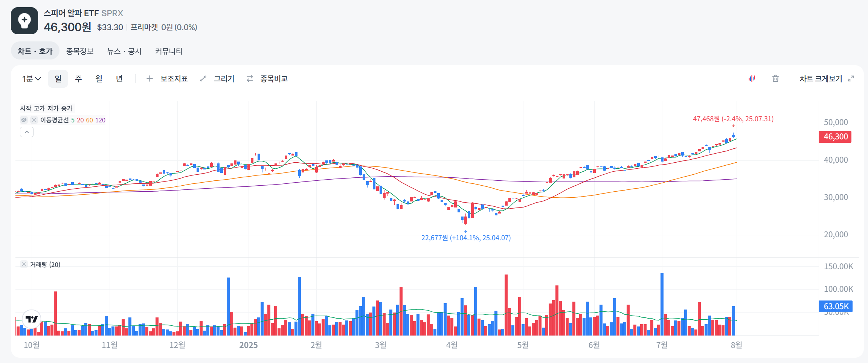The height and width of the screenshot is (363, 868).
Task: Select the 일 daily interval
Action: (x=58, y=79)
